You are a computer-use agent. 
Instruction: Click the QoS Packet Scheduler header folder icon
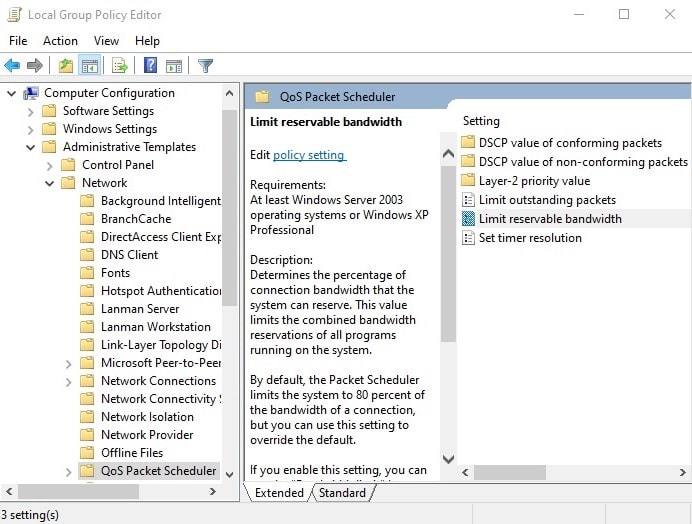[x=262, y=96]
